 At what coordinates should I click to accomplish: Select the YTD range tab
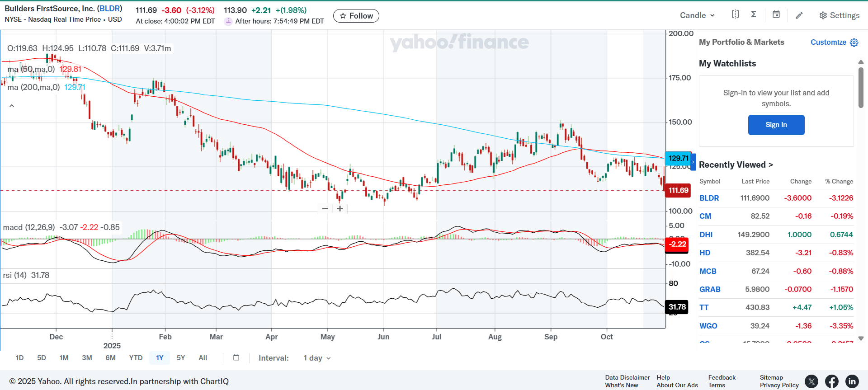[136, 358]
